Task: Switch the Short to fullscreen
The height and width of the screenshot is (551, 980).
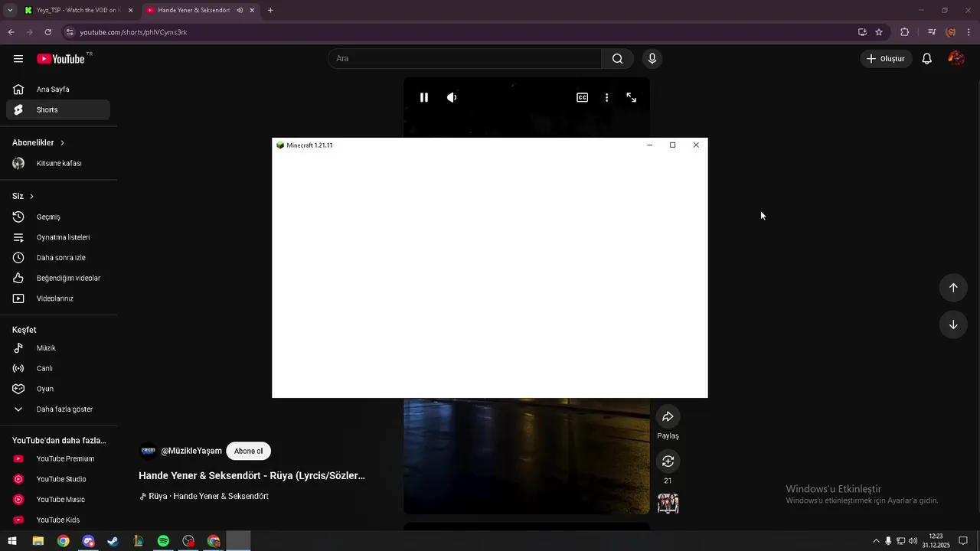Action: (x=631, y=97)
